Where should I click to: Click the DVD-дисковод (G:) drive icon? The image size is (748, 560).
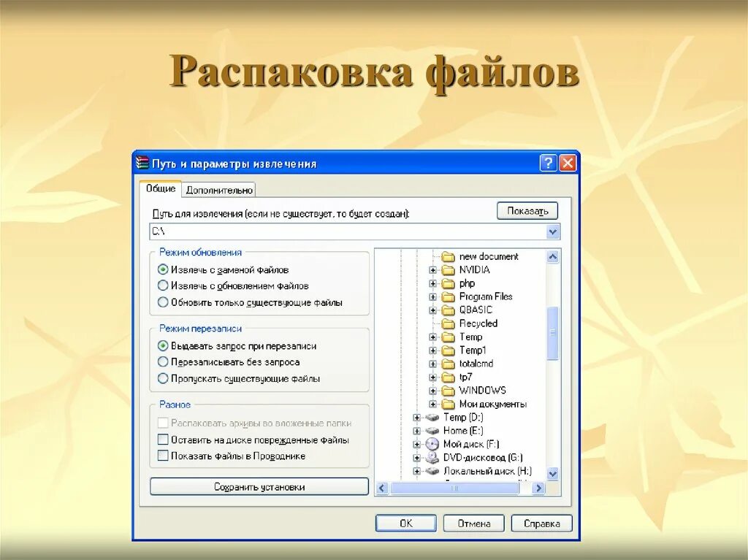pyautogui.click(x=432, y=458)
